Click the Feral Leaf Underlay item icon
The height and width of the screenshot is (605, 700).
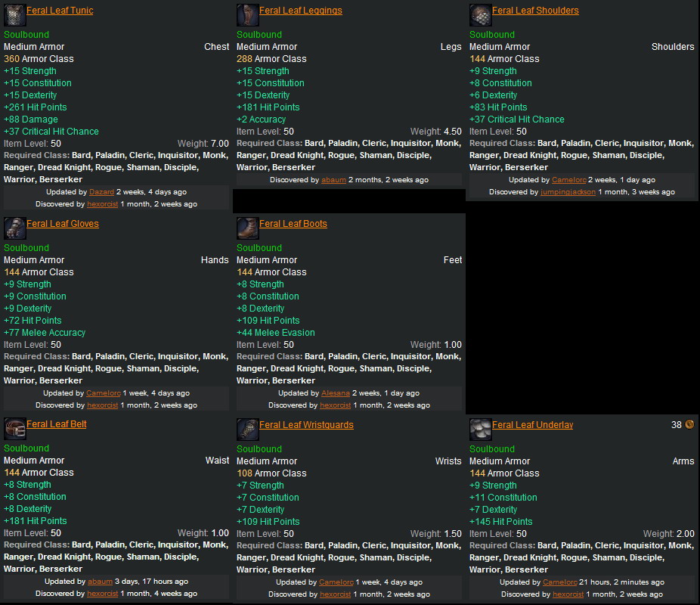[480, 429]
